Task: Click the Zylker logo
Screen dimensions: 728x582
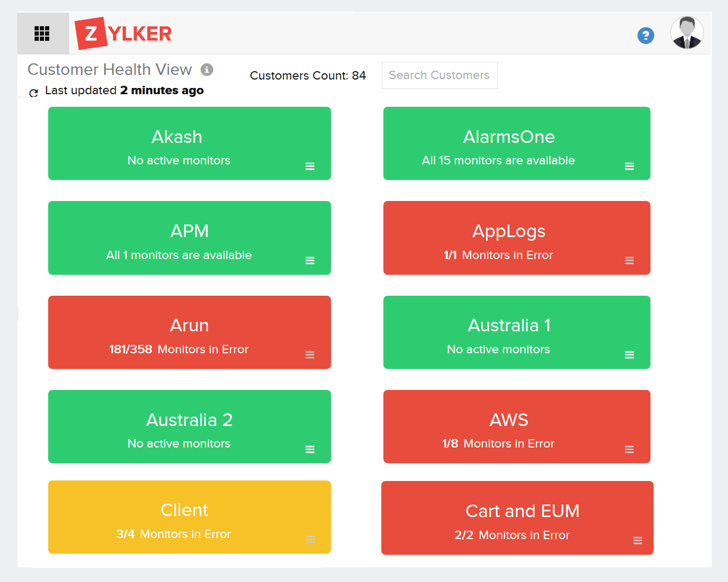Action: 124,34
